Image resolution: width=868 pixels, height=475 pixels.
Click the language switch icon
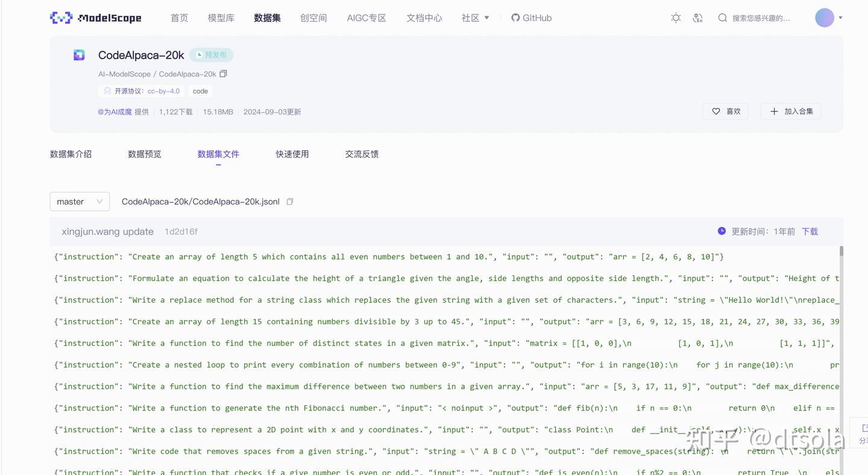pyautogui.click(x=698, y=18)
